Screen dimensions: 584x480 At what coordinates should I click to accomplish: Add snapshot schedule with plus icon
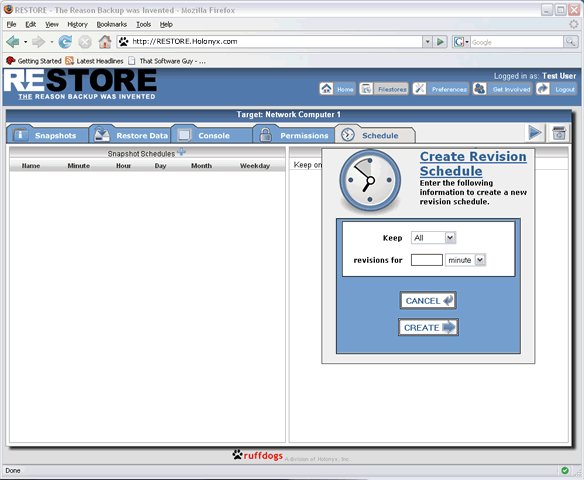coord(181,151)
